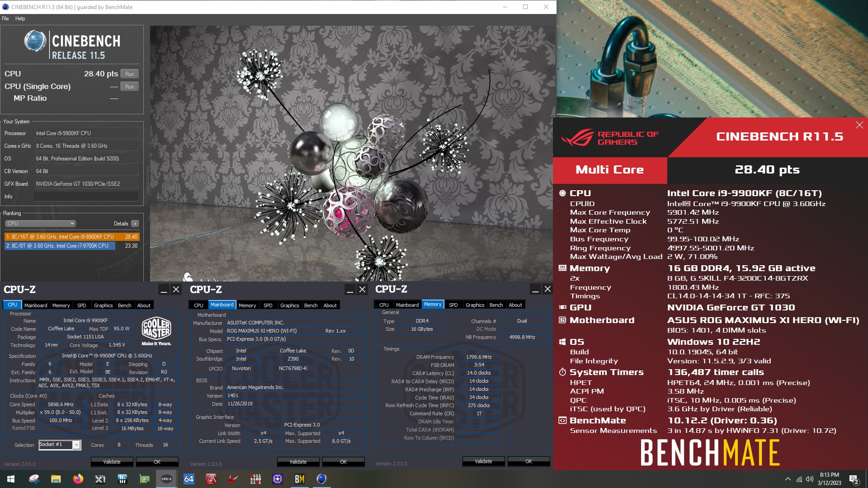
Task: Open About tab in the Memory CPU-Z window
Action: 515,305
